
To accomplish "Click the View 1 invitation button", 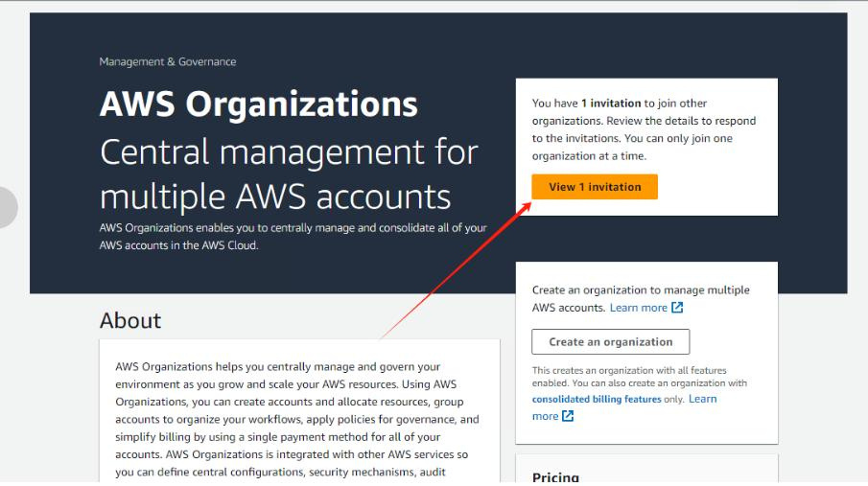I will (x=595, y=187).
